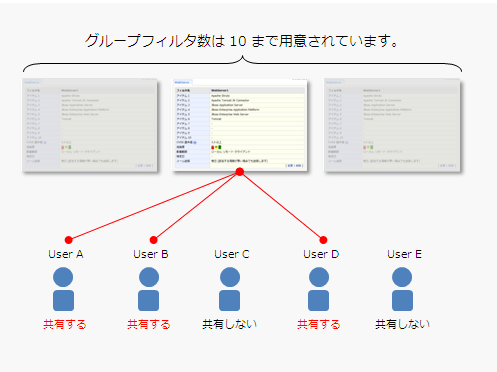Image resolution: width=497 pixels, height=372 pixels.
Task: Click the User B person icon
Action: point(149,289)
